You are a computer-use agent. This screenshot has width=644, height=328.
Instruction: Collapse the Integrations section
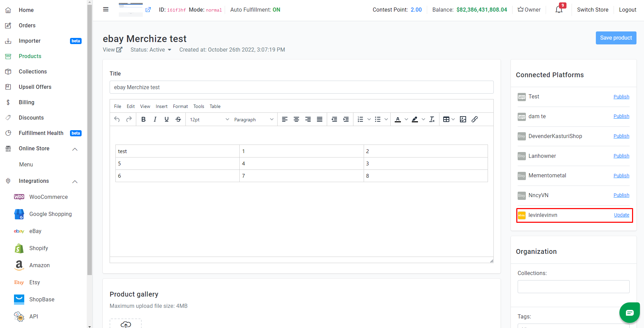[x=75, y=181]
